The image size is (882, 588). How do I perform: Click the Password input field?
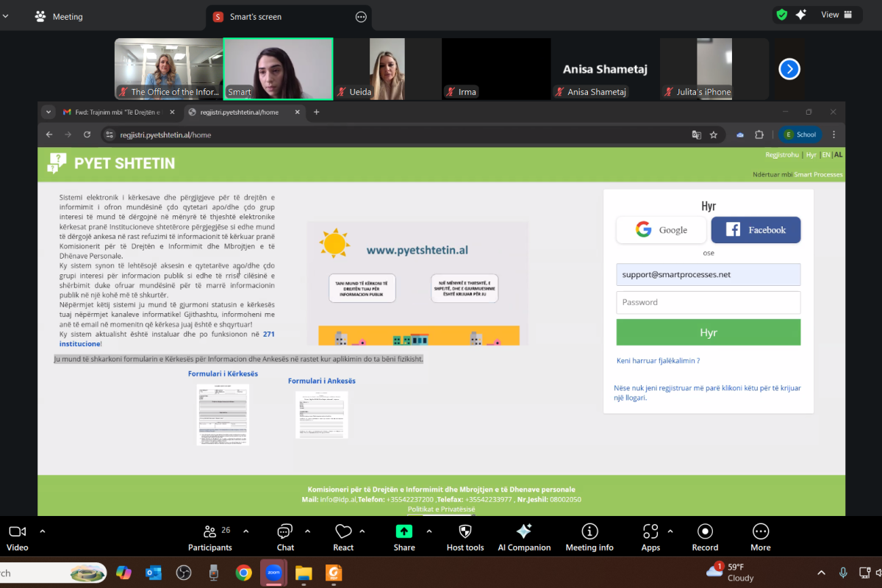click(x=708, y=302)
